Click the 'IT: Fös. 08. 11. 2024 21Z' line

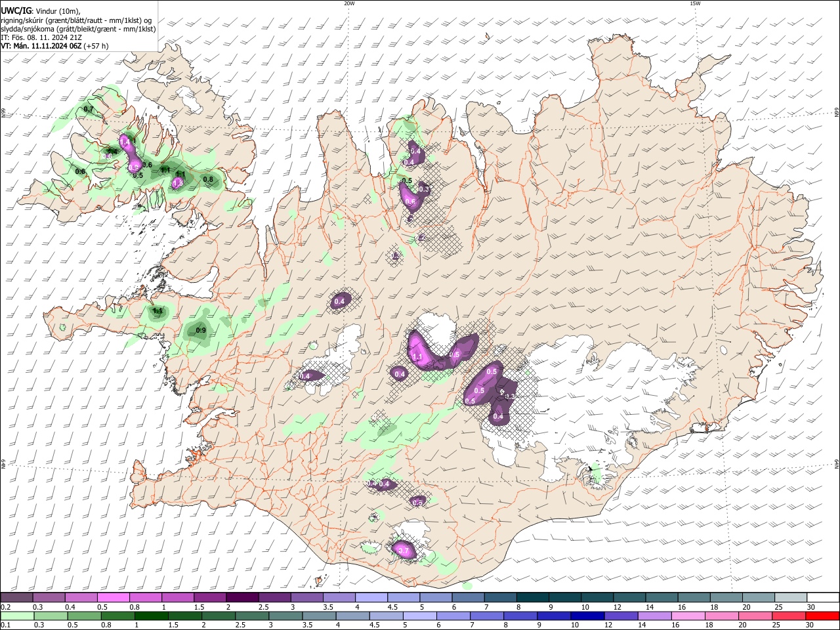41,37
